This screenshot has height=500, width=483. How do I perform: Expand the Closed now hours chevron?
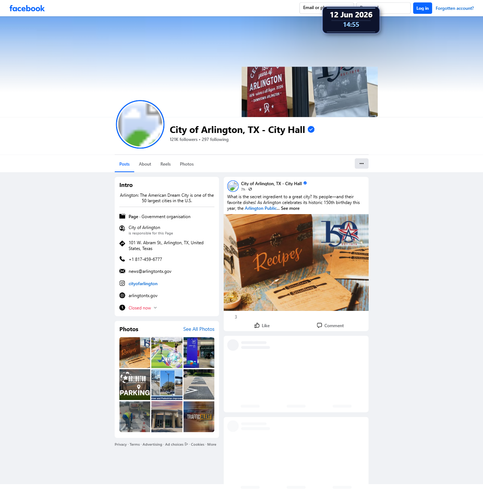[155, 308]
